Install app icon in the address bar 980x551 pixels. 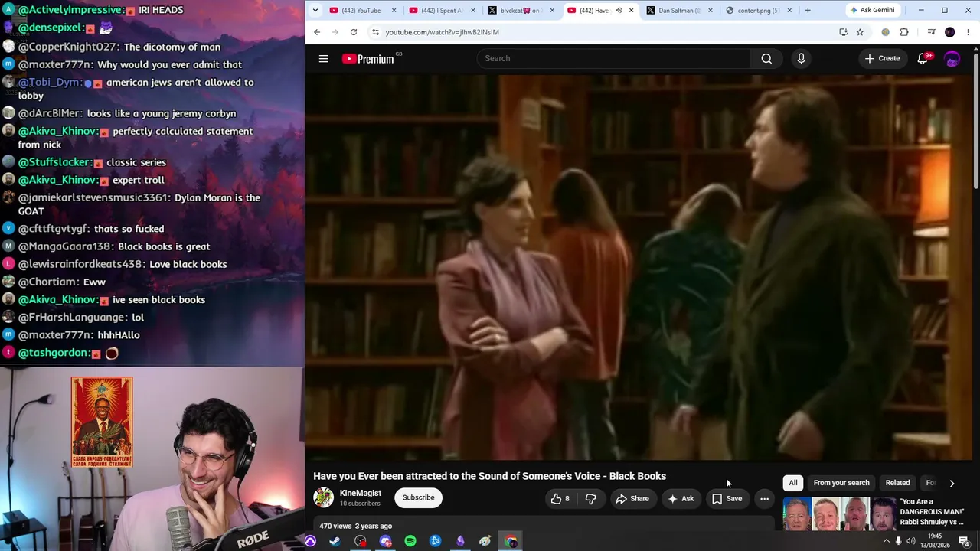(844, 32)
